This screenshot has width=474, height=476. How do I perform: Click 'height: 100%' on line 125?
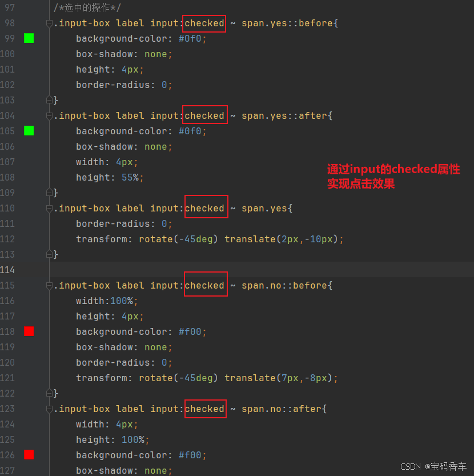pyautogui.click(x=110, y=439)
